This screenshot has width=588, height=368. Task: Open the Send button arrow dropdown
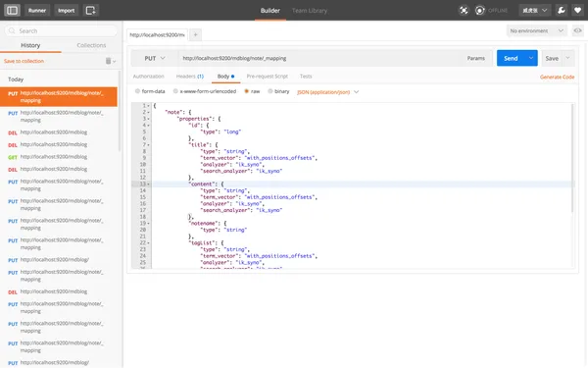tap(531, 58)
